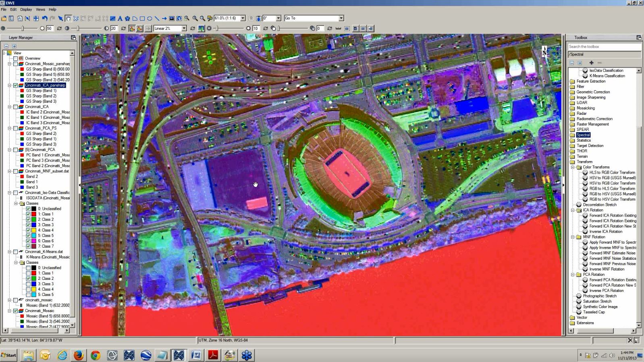Open the Edit menu

click(13, 9)
